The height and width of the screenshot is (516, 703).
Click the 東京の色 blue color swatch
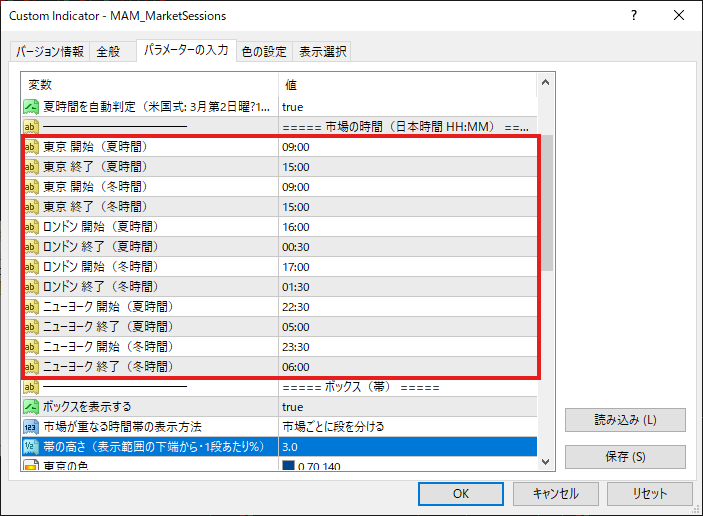pyautogui.click(x=288, y=465)
